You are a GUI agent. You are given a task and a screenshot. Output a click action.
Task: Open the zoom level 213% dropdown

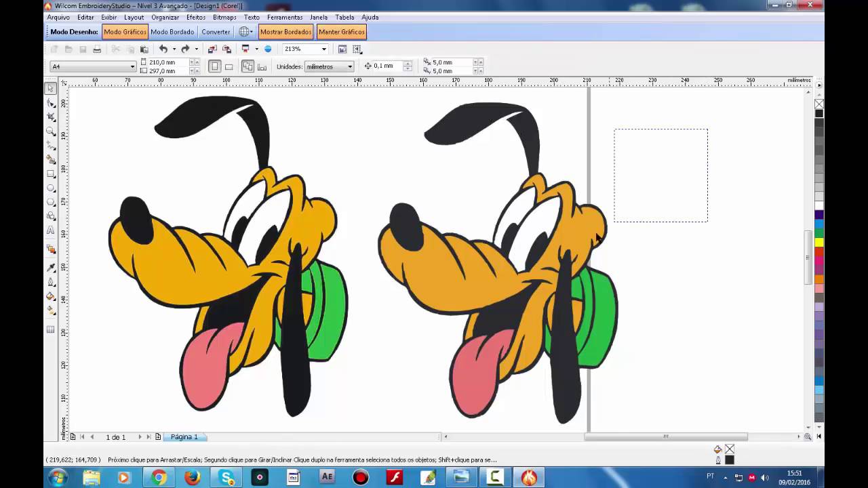(x=323, y=49)
